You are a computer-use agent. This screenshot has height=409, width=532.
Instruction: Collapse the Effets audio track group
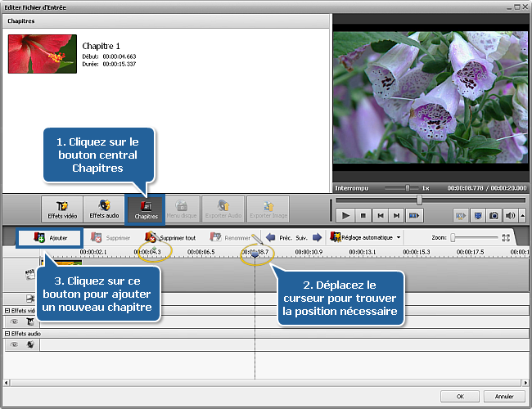click(7, 334)
